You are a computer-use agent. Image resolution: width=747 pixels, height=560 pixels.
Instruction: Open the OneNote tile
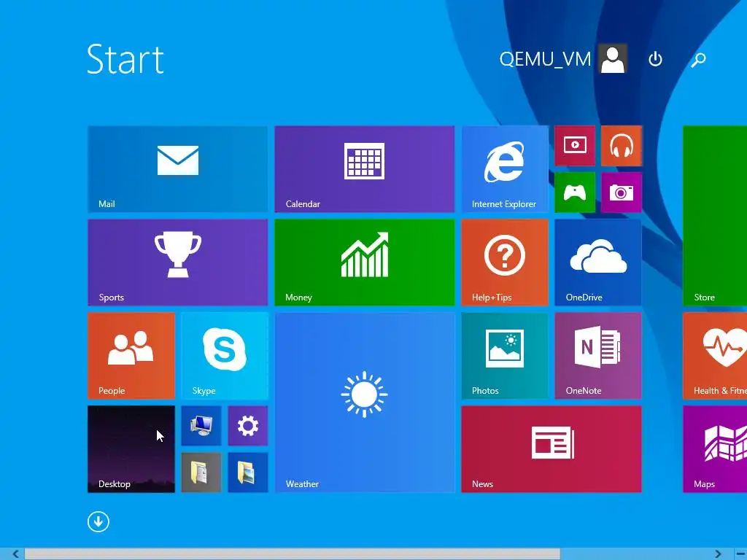coord(598,356)
